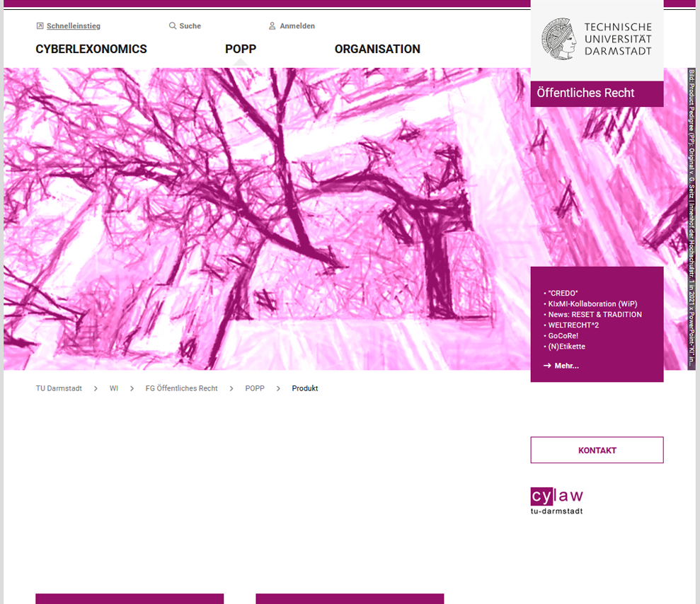700x604 pixels.
Task: Click the cylaw tu-darmstadt logo
Action: pos(557,501)
